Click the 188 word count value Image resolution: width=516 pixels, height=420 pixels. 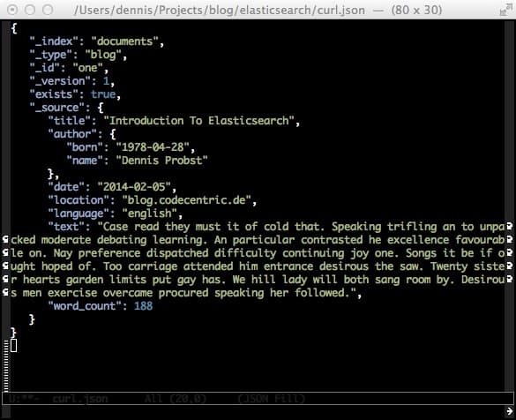pyautogui.click(x=144, y=306)
